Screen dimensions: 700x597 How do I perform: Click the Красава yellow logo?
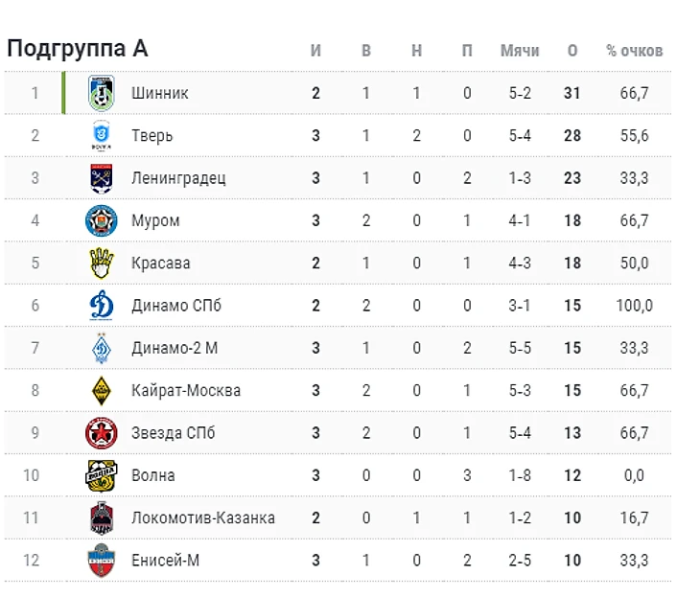[101, 263]
